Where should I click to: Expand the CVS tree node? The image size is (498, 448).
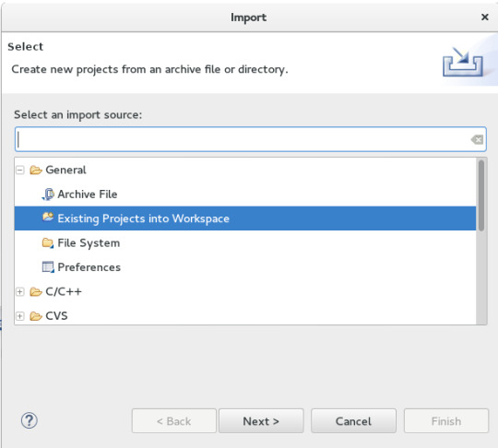(x=20, y=316)
